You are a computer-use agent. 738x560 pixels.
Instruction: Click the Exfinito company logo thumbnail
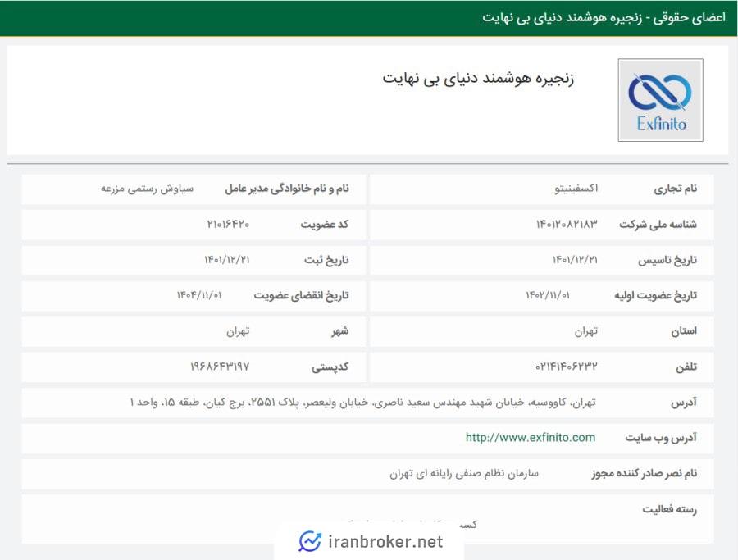click(660, 100)
